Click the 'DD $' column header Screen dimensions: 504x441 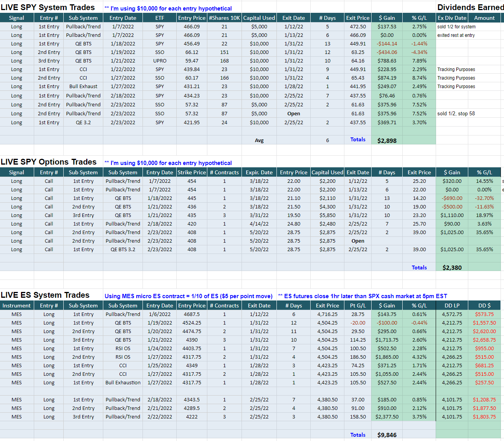tap(484, 306)
